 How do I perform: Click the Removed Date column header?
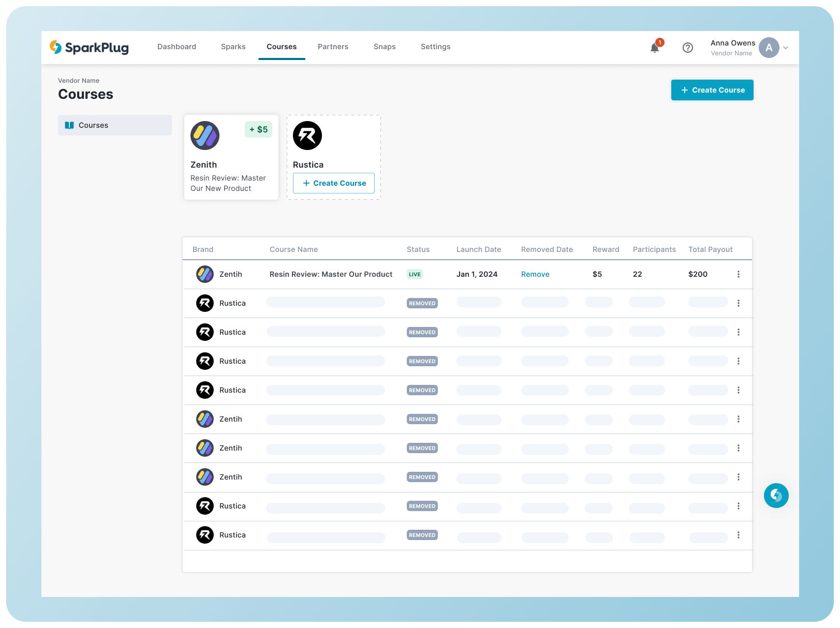547,249
